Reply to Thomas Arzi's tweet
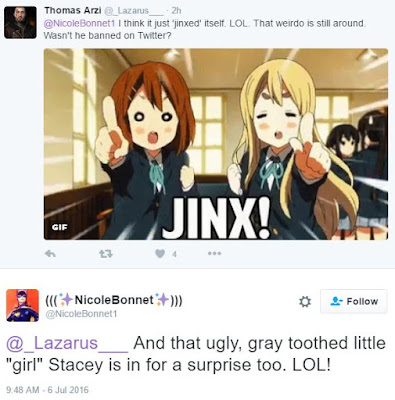 (x=50, y=254)
